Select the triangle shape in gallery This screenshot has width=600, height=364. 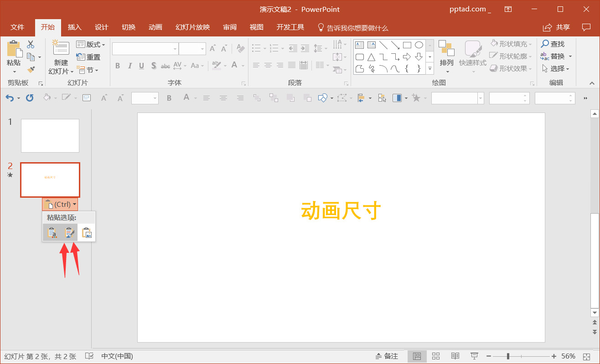372,57
